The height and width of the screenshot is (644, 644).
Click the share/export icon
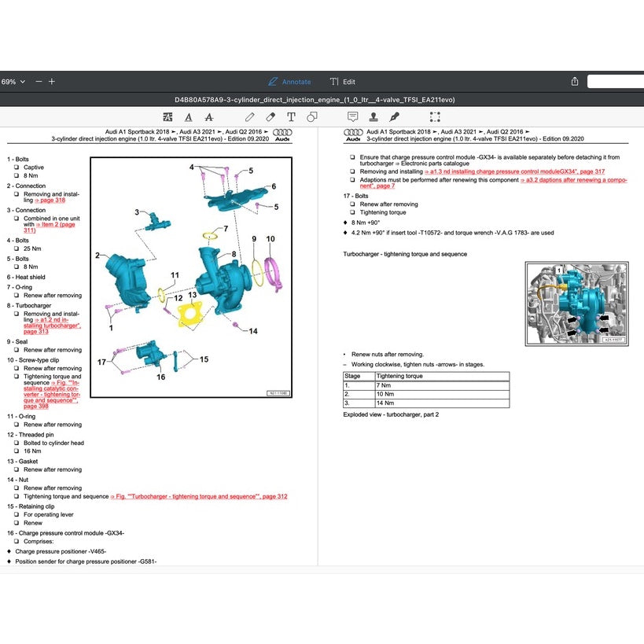[x=575, y=82]
